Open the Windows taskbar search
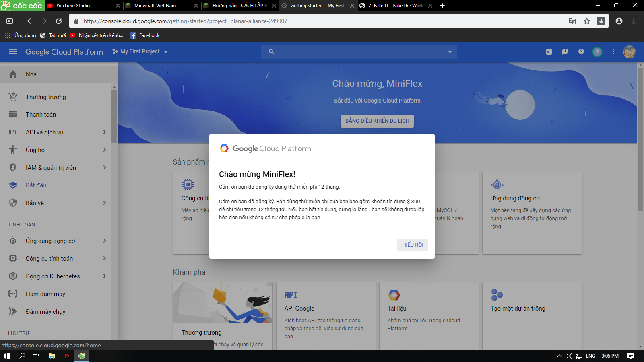644x362 pixels. pyautogui.click(x=22, y=356)
